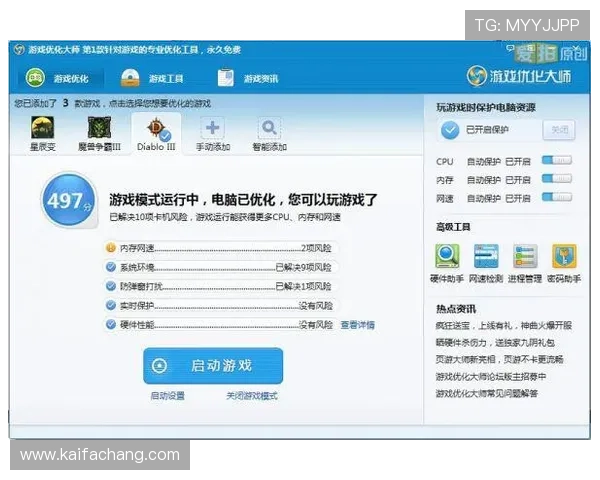The height and width of the screenshot is (480, 600).
Task: Click the 497分 score badge
Action: pos(69,200)
